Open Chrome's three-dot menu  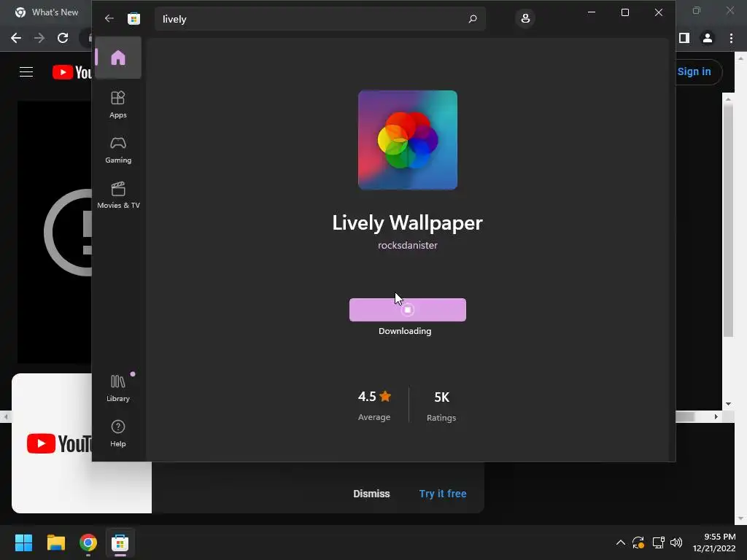(731, 38)
